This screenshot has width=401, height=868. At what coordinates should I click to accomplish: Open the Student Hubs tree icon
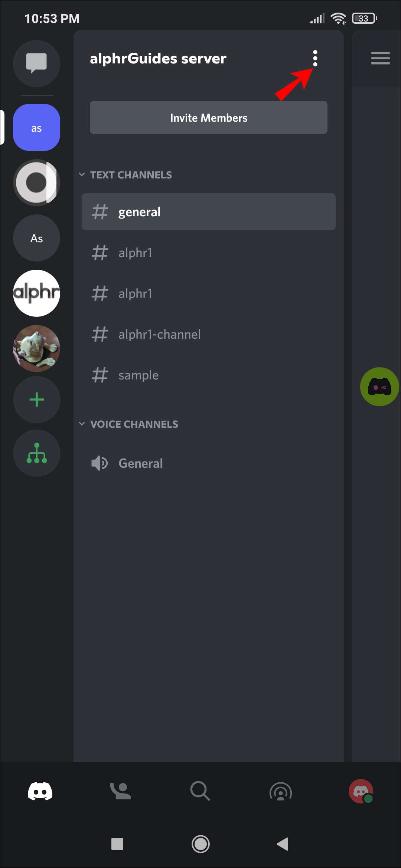tap(36, 453)
